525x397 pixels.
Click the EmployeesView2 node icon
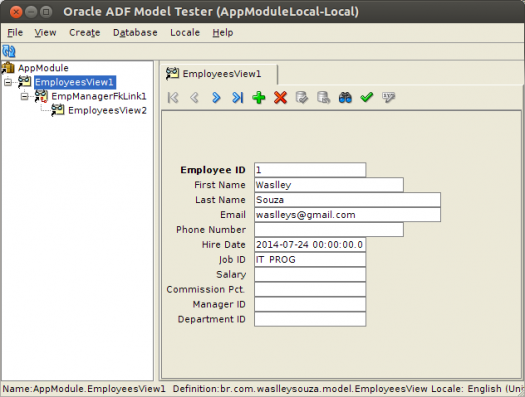(58, 110)
